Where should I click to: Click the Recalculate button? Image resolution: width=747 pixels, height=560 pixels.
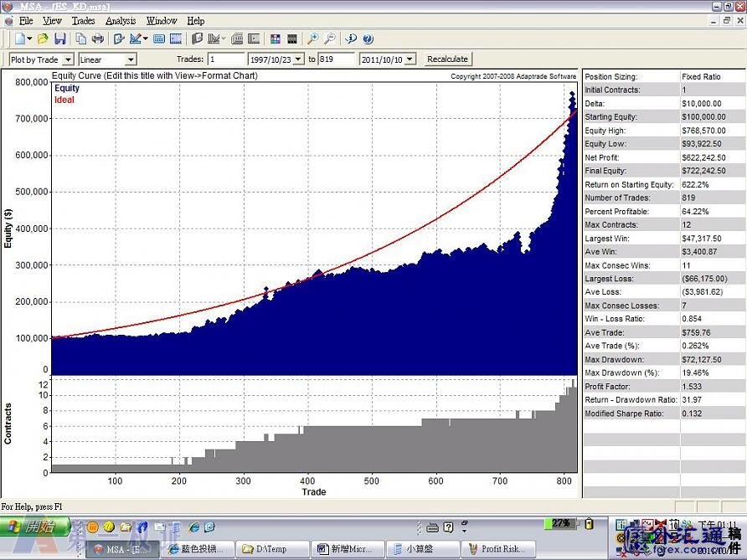(x=447, y=59)
